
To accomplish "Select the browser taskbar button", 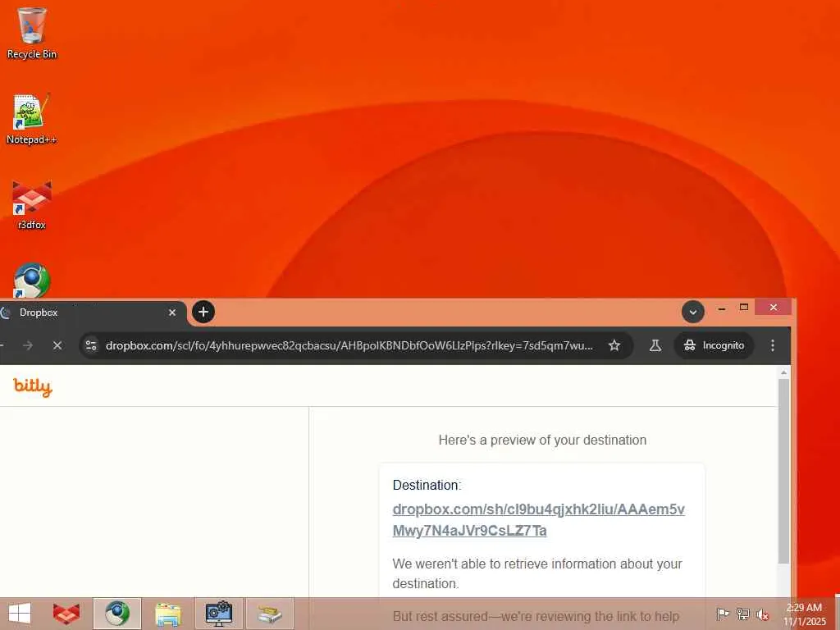I will tap(116, 614).
